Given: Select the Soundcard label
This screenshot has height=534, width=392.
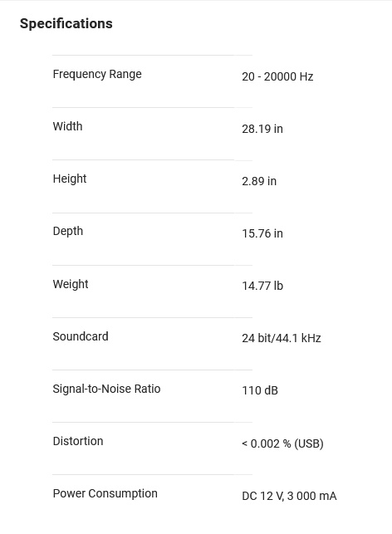Looking at the screenshot, I should point(81,336).
